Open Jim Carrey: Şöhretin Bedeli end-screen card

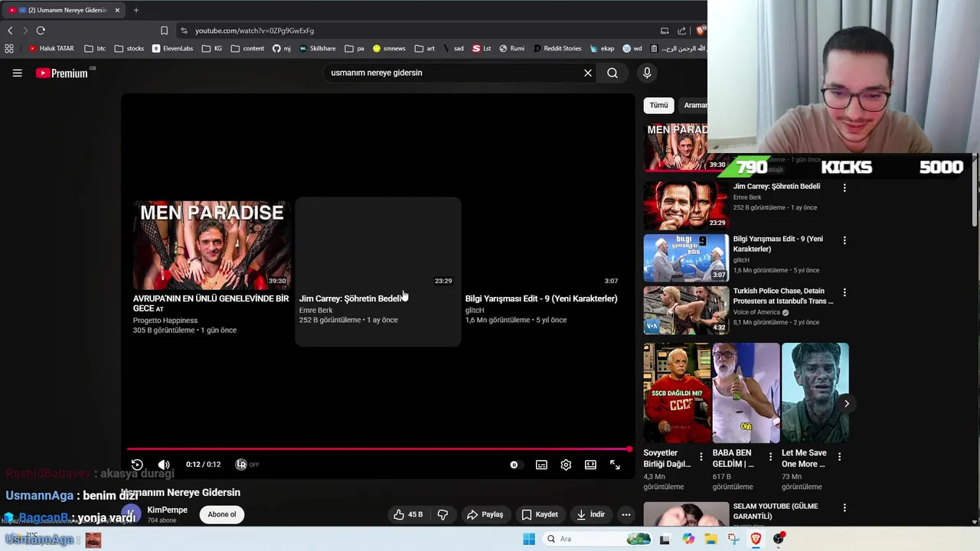pos(378,272)
